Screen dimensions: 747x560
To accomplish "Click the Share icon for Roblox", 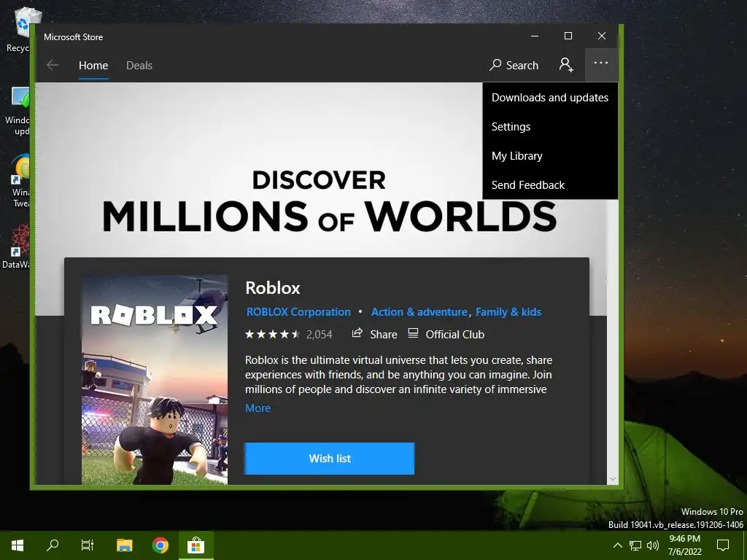I will point(357,332).
